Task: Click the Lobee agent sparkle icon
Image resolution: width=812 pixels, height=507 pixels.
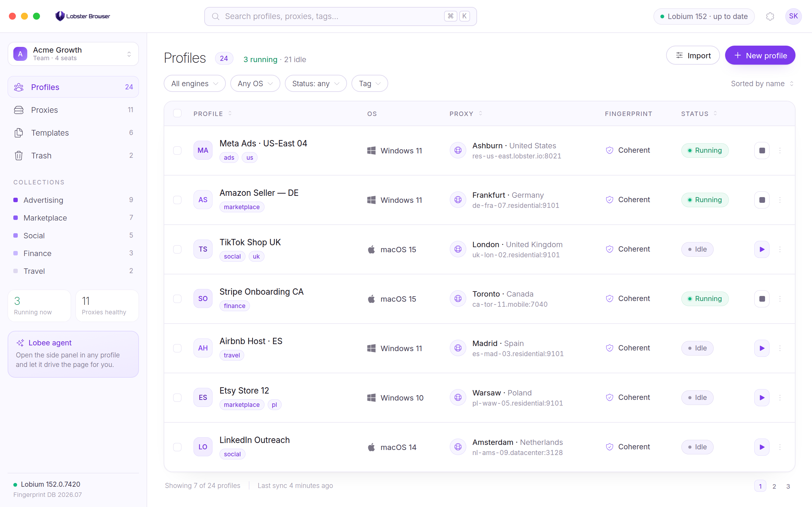Action: coord(20,343)
